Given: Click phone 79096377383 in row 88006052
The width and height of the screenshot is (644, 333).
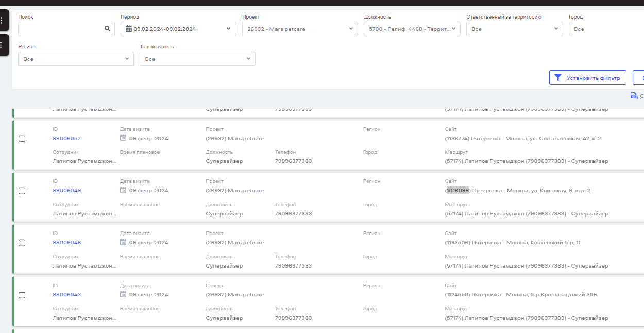Looking at the screenshot, I should [x=293, y=161].
